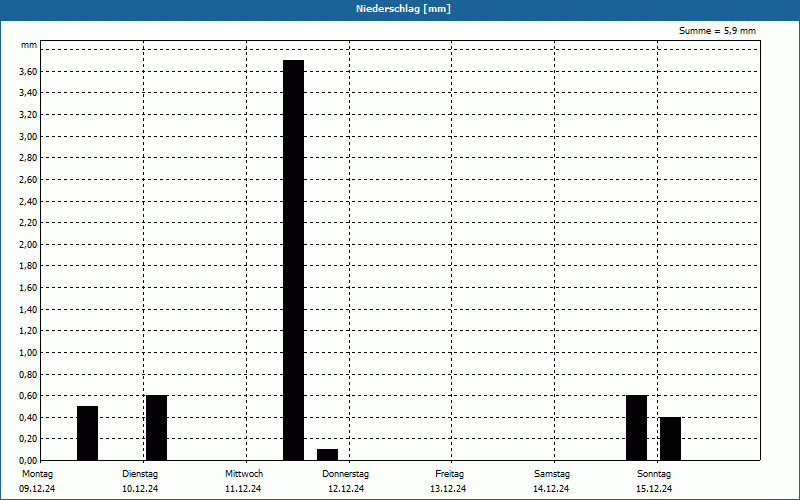Screen dimensions: 800x500
Task: Click the 'mm' unit label above the y-axis
Action: [x=29, y=45]
